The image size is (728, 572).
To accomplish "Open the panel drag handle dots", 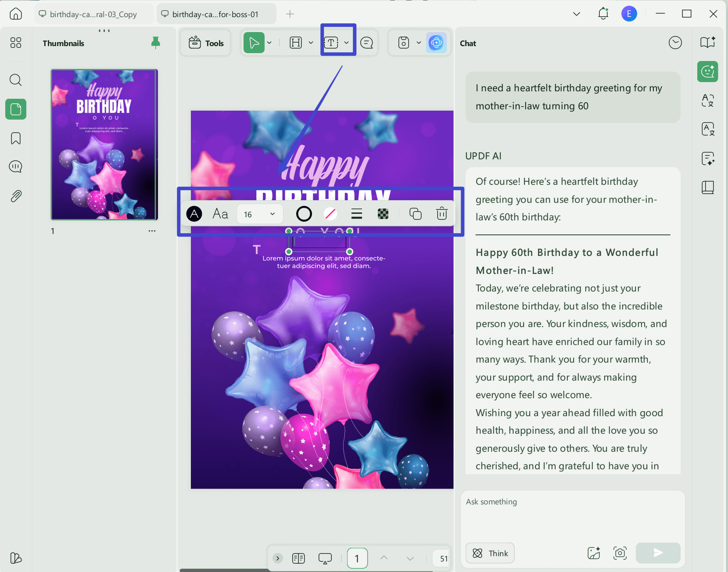I will point(104,31).
